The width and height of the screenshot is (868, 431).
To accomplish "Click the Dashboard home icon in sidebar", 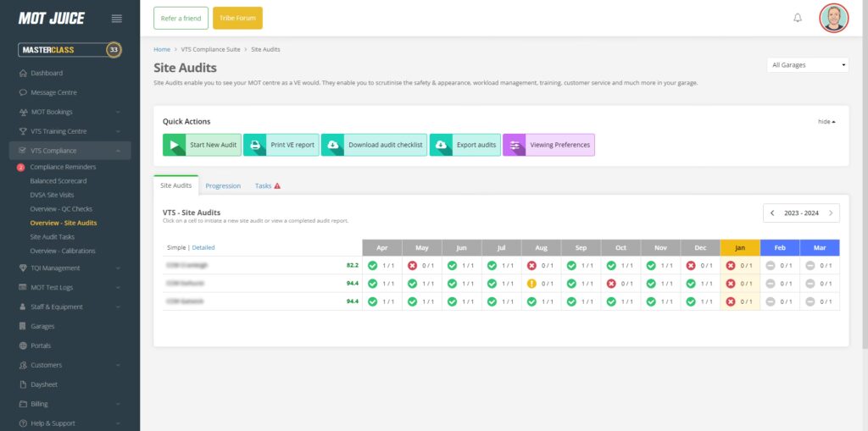I will [x=23, y=73].
